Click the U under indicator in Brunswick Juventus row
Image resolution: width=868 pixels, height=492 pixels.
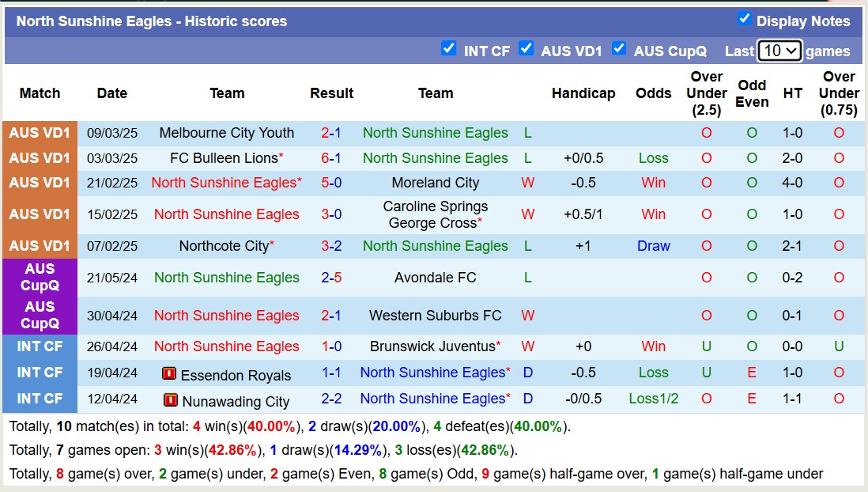[x=706, y=346]
